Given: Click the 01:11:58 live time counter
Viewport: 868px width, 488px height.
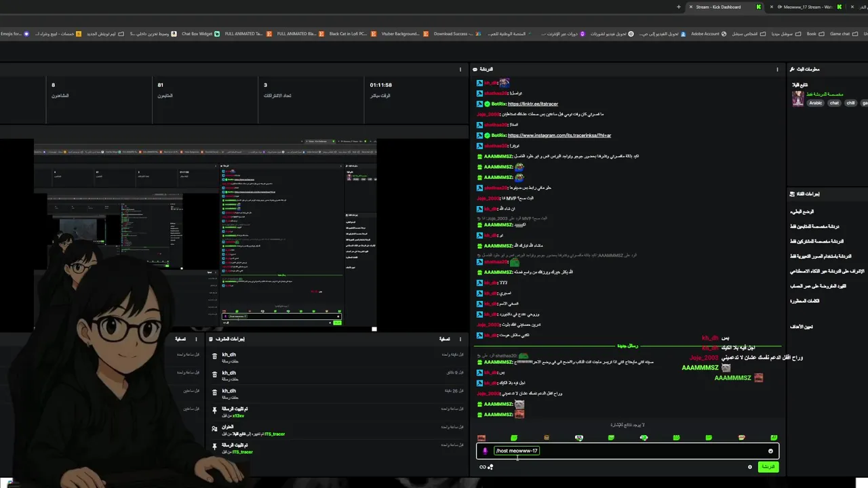Looking at the screenshot, I should coord(381,85).
